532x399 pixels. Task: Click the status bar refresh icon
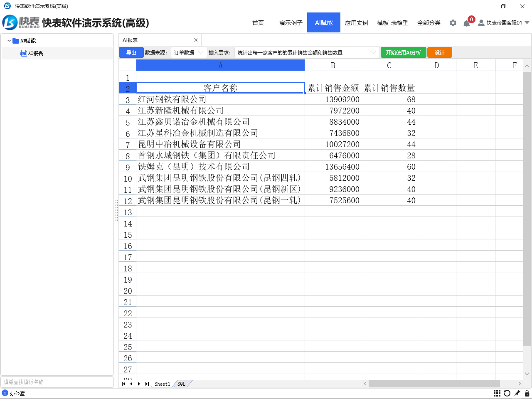tap(507, 393)
